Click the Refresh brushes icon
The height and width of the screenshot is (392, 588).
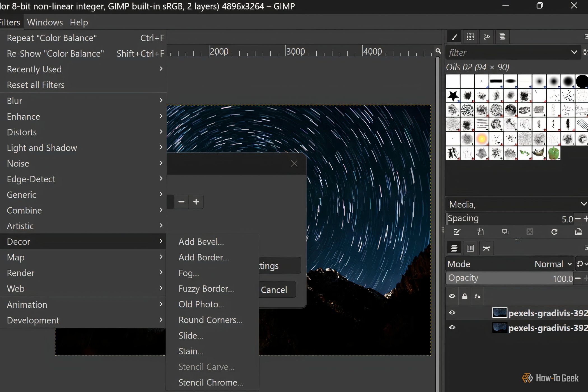pos(554,232)
